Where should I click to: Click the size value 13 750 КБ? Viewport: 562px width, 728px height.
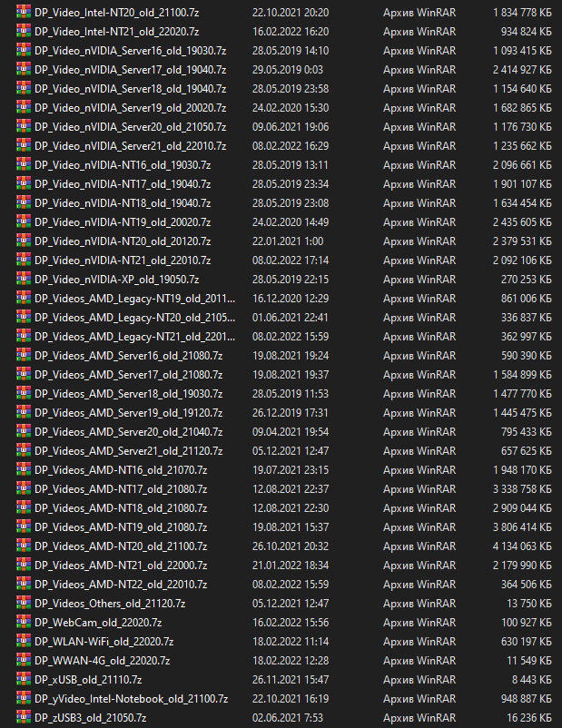[529, 603]
